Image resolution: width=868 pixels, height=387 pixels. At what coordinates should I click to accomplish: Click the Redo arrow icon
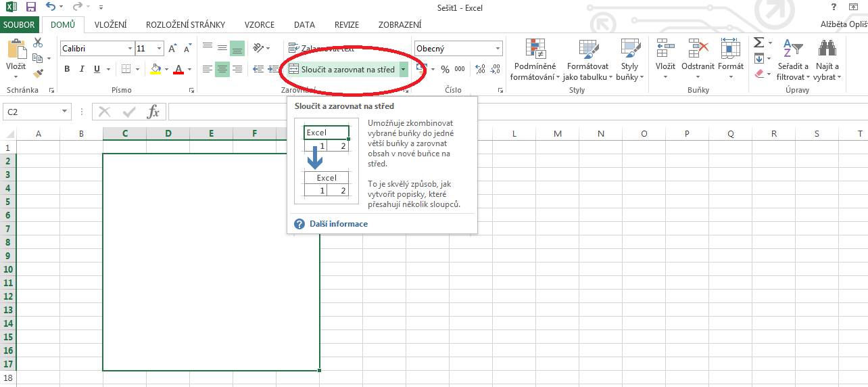[78, 7]
